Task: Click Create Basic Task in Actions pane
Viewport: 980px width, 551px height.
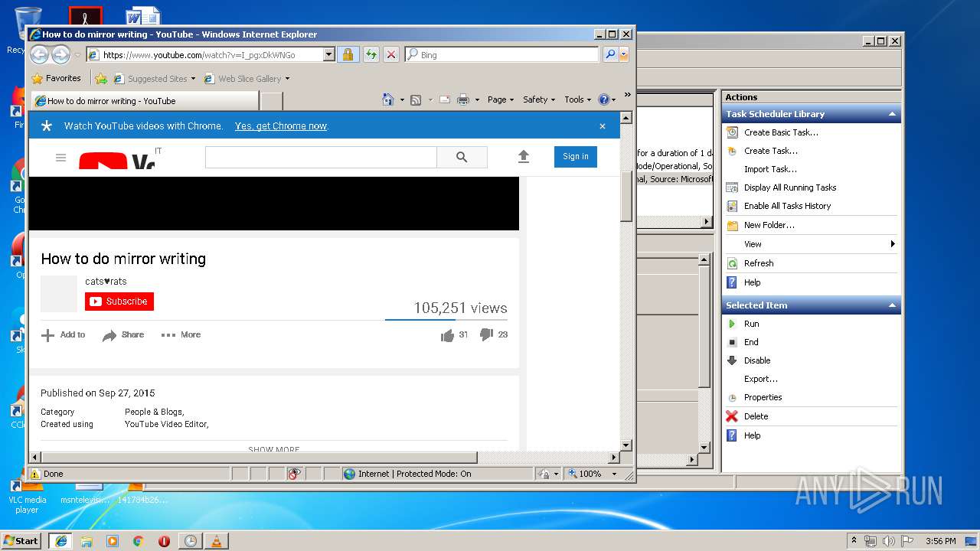Action: click(781, 132)
